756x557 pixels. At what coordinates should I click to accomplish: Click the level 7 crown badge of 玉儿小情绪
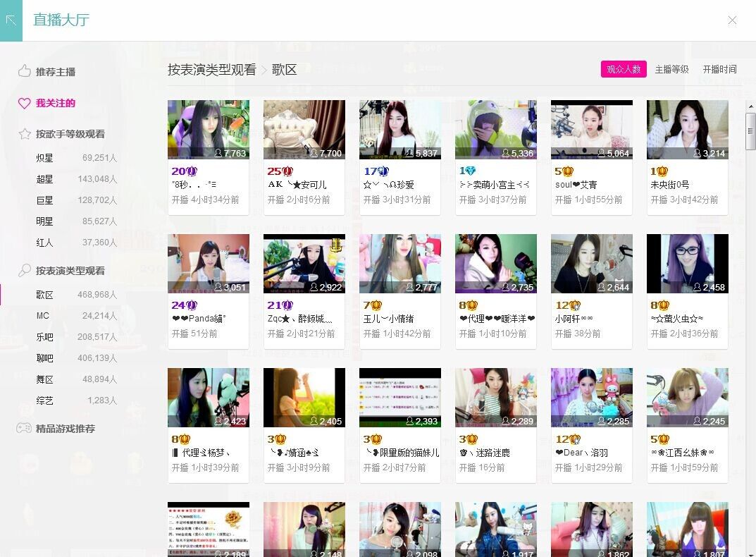pyautogui.click(x=373, y=305)
